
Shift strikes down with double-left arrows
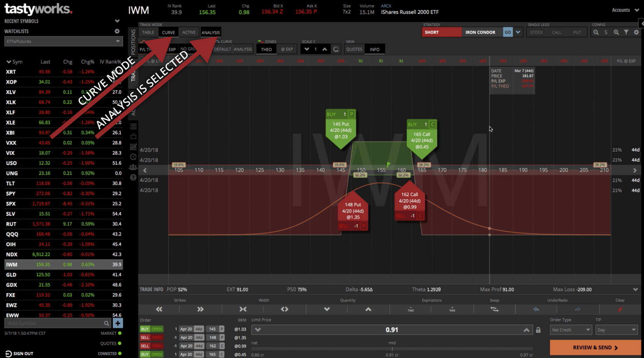click(x=159, y=309)
